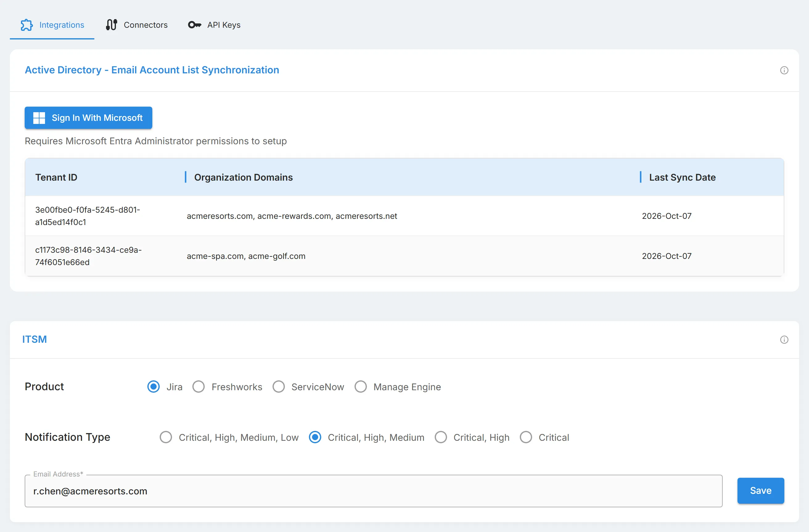Click the Organization Domains column header
809x532 pixels.
pos(243,177)
